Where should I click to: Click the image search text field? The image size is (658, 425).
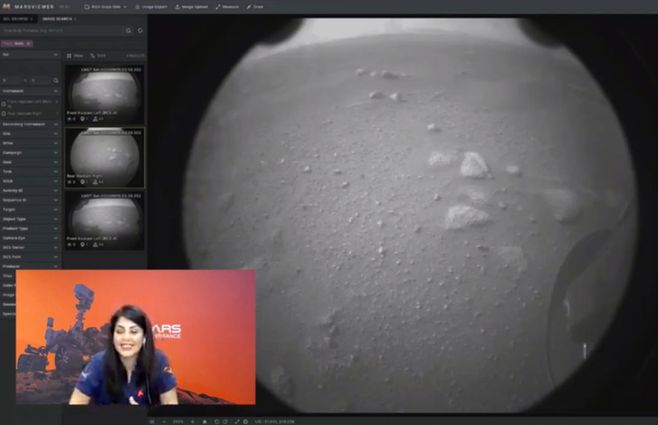(x=60, y=31)
